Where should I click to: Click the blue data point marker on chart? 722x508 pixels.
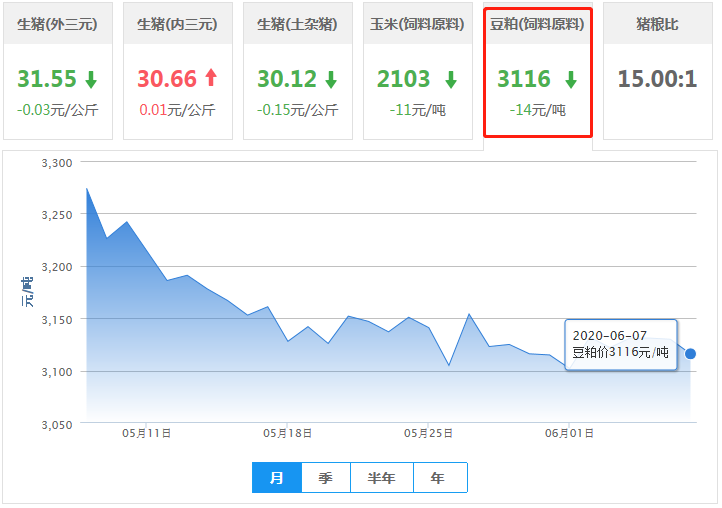pos(690,353)
